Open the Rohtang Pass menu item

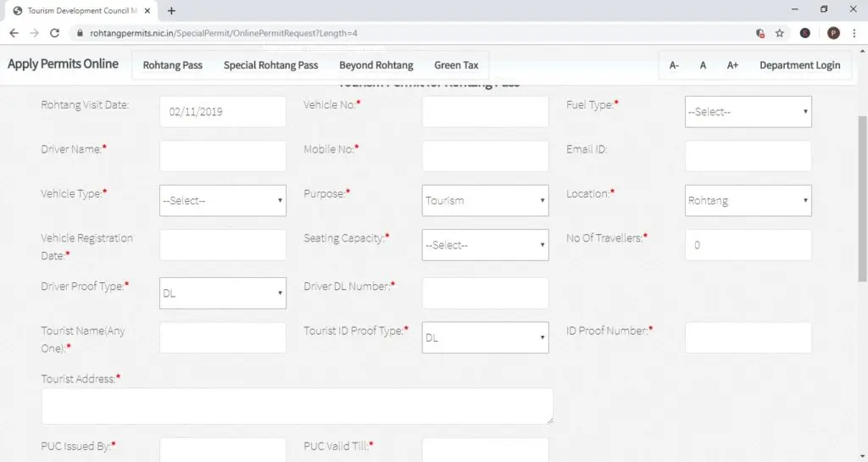coord(173,65)
